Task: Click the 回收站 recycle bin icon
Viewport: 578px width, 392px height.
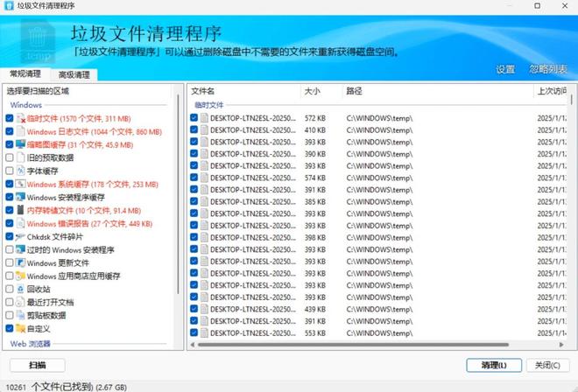Action: tap(21, 289)
